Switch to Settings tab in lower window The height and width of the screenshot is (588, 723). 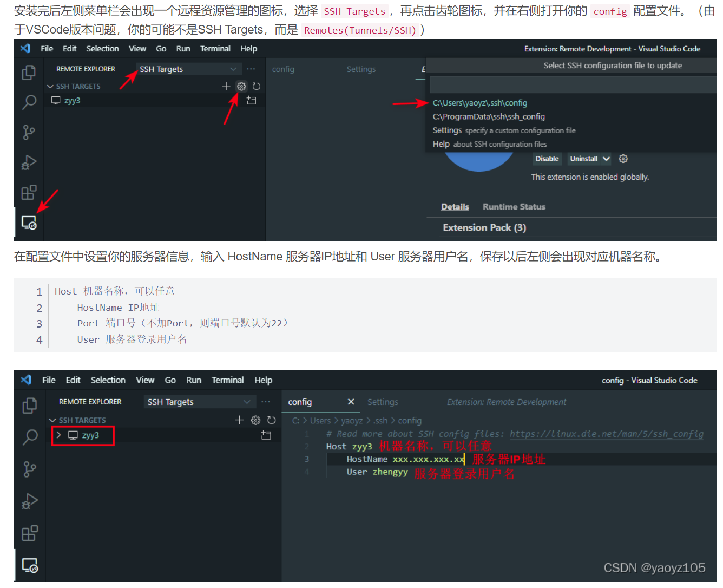[x=383, y=402]
